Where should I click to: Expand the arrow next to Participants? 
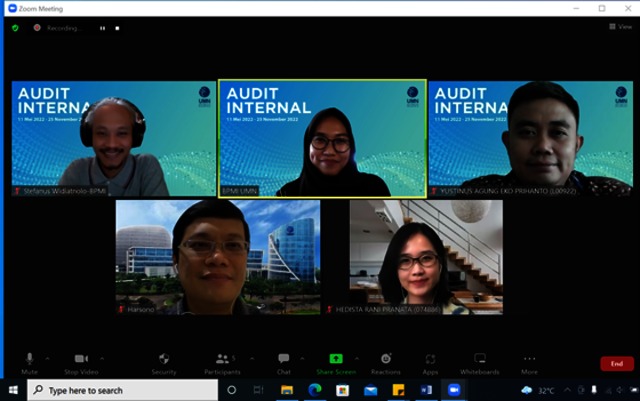click(x=252, y=359)
